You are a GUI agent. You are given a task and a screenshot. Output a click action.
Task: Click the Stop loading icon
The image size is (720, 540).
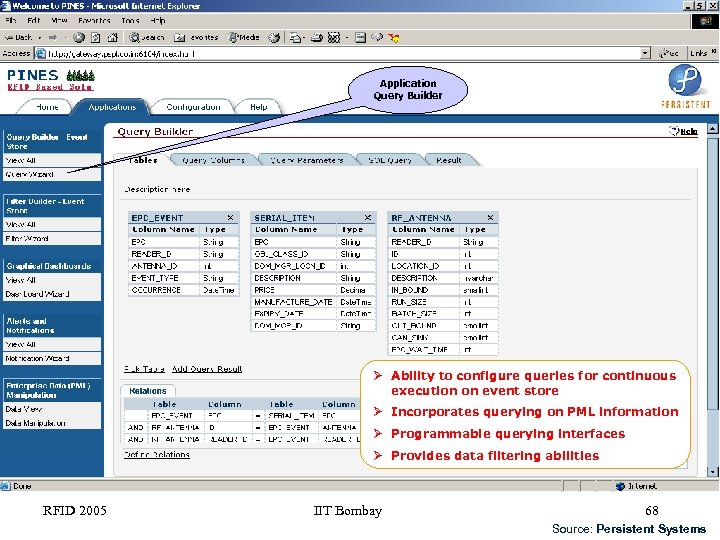coord(79,38)
